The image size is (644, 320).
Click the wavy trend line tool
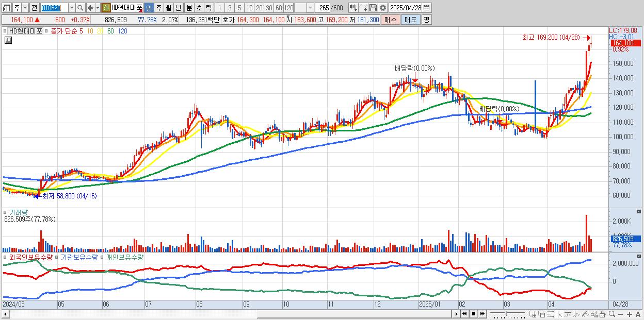tap(568, 314)
